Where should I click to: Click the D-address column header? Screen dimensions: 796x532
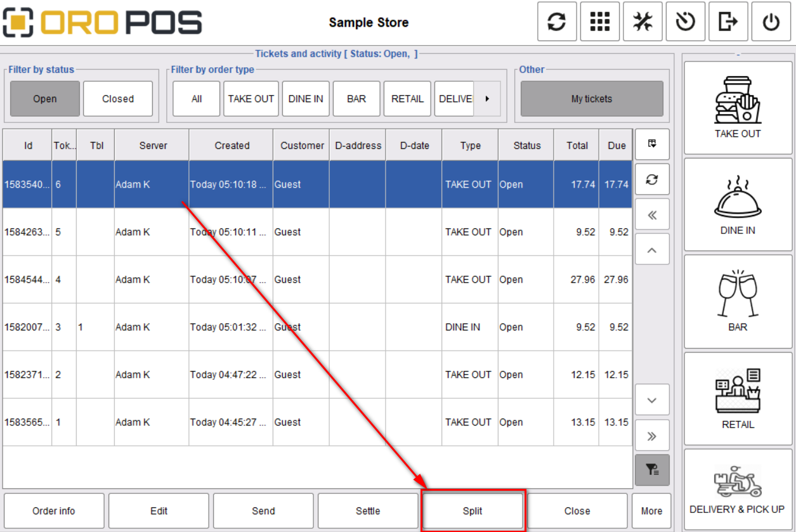[358, 145]
